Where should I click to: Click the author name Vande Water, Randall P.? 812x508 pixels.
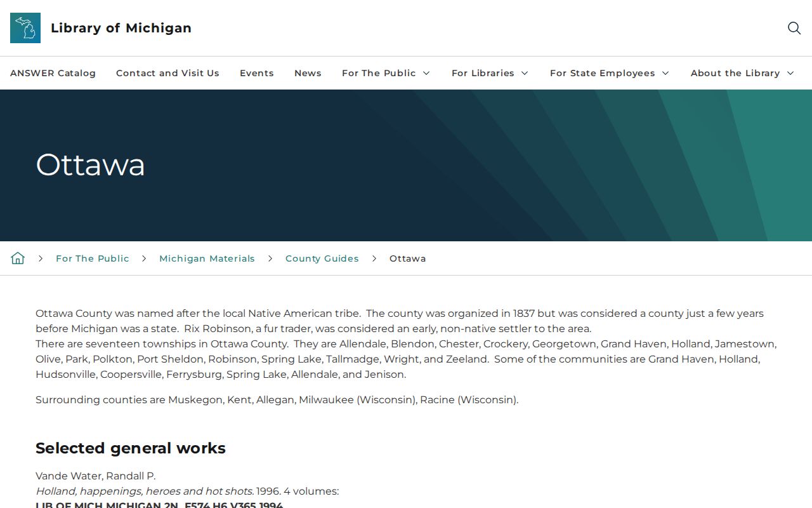click(95, 476)
